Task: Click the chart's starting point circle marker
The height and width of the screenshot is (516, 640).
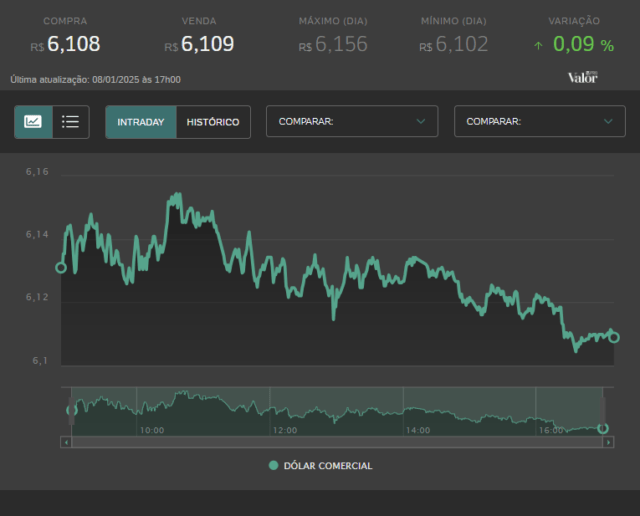Action: click(61, 268)
